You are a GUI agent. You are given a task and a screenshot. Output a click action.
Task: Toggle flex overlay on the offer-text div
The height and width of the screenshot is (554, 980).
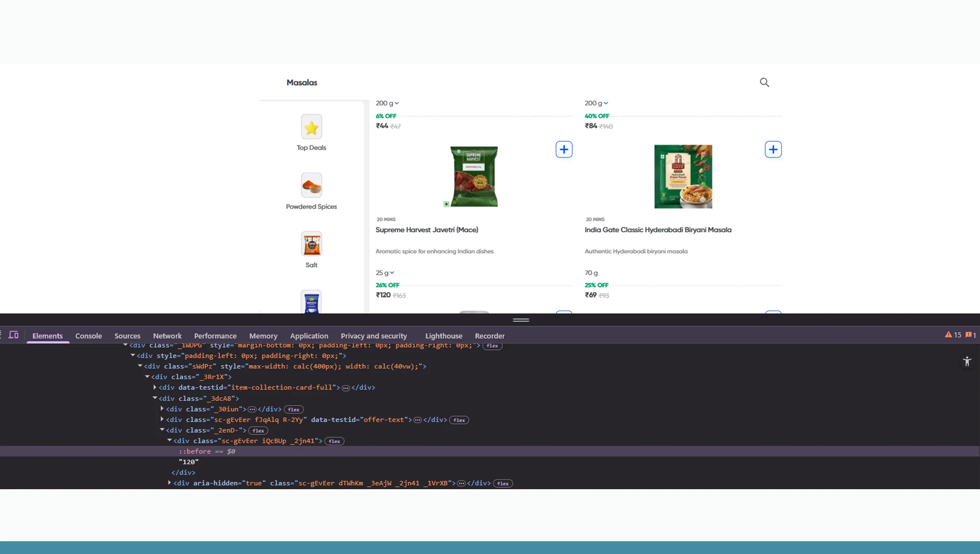pos(459,420)
